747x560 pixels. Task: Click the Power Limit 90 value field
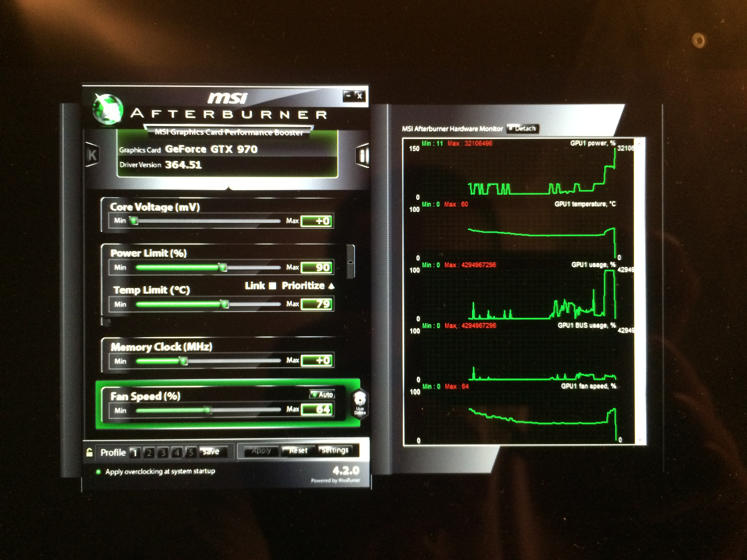[x=317, y=267]
